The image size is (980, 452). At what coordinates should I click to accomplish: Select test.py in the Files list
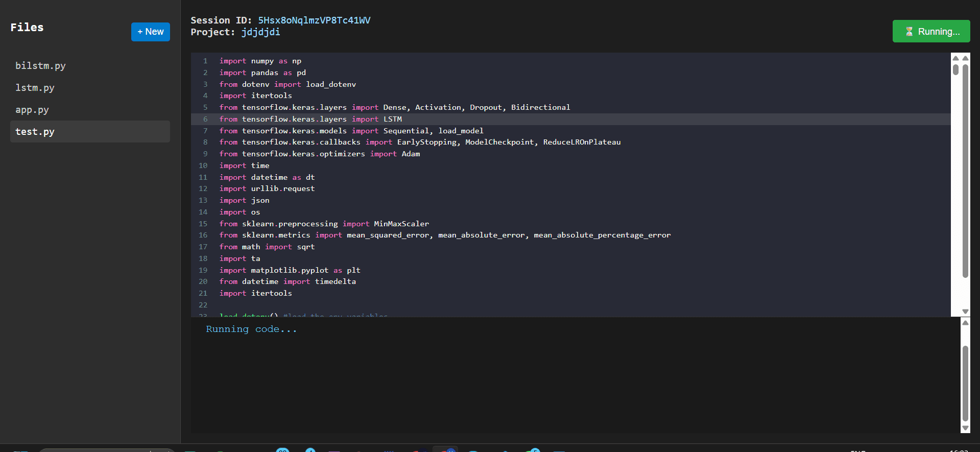(90, 132)
